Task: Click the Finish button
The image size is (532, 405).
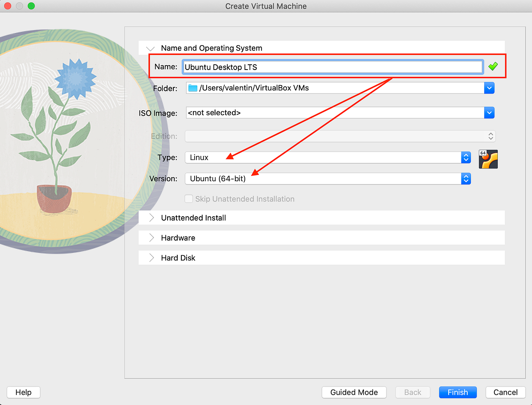Action: coord(458,392)
